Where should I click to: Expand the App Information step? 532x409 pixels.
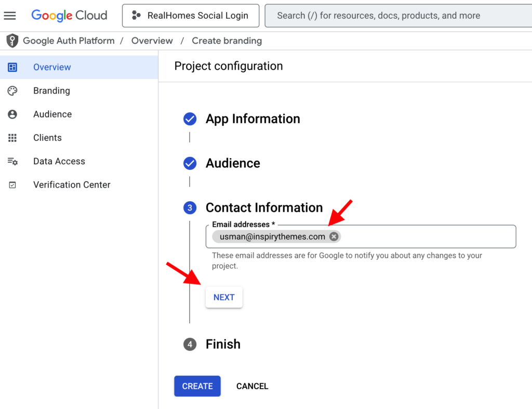click(253, 119)
